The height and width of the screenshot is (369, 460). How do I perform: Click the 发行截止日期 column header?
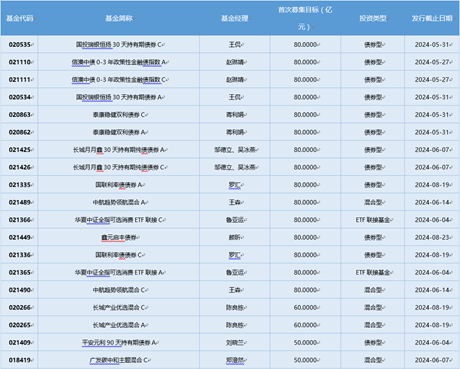point(432,18)
